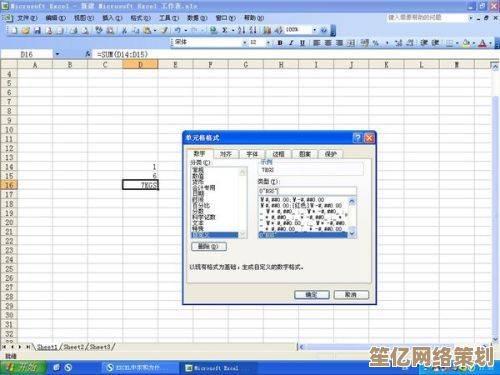Click the Open file folder icon

26,31
